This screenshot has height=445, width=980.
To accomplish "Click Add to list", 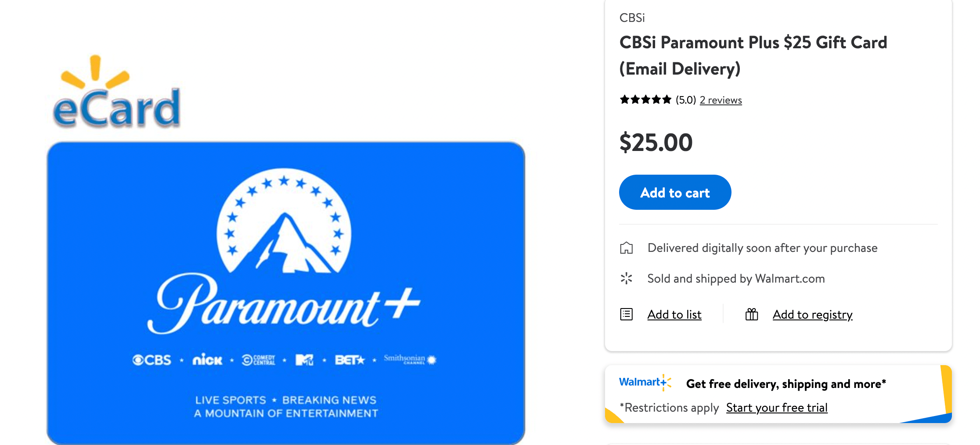I will [x=674, y=314].
